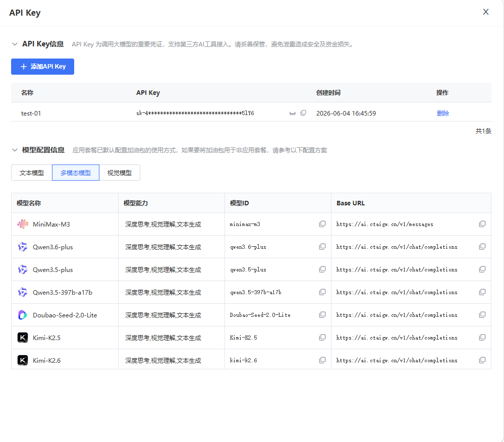This screenshot has width=504, height=442.
Task: Collapse the 模型配置信息 section
Action: 15,150
